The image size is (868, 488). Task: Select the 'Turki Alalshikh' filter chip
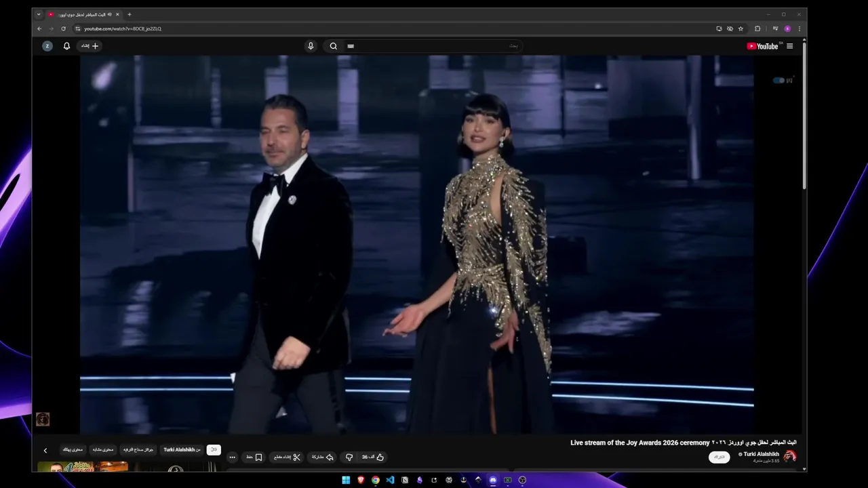coord(182,450)
